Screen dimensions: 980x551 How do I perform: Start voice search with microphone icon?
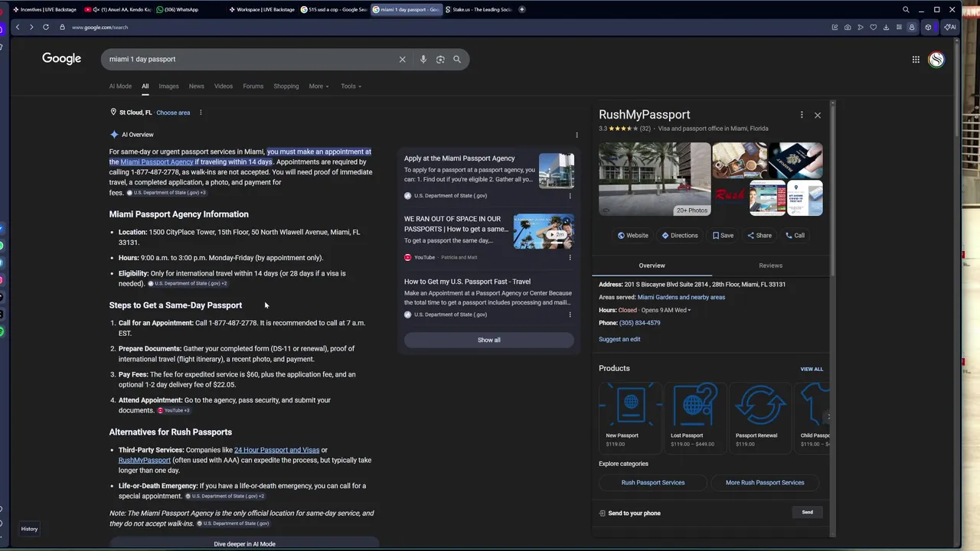423,59
